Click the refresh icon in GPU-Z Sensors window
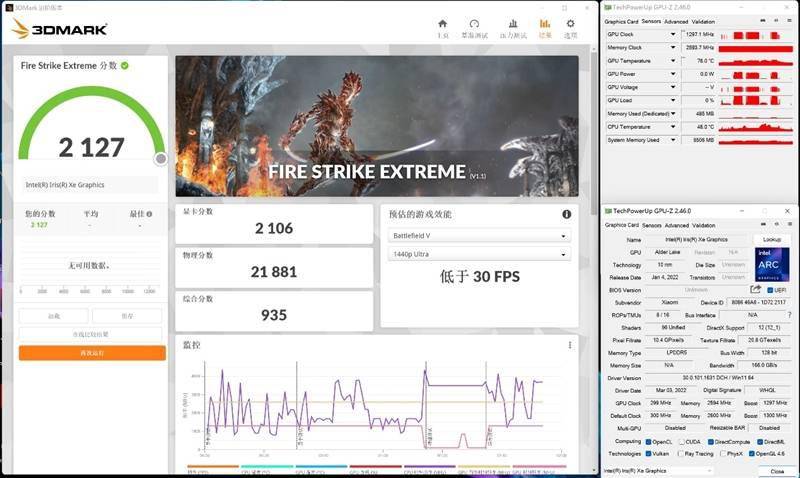The width and height of the screenshot is (800, 478). click(776, 20)
